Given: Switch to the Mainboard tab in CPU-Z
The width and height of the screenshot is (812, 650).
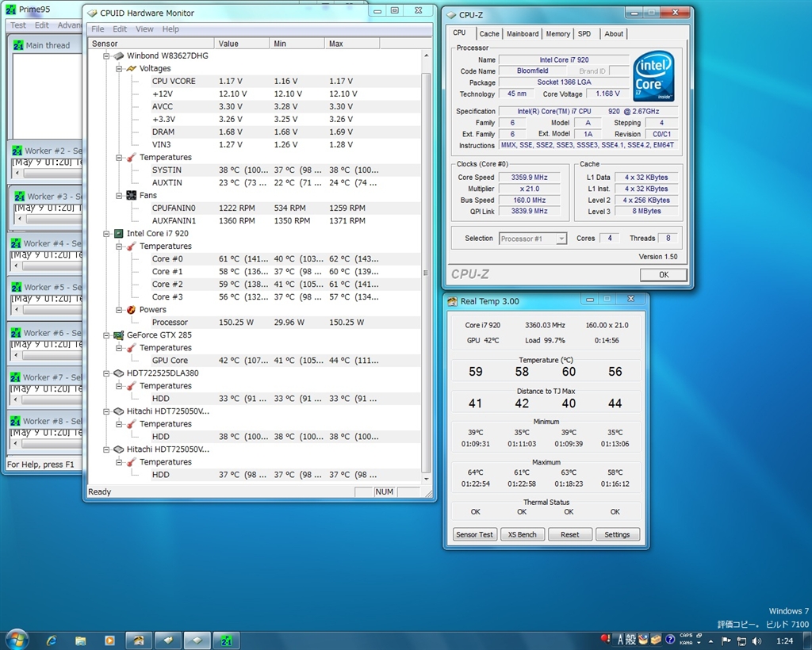Looking at the screenshot, I should (523, 33).
